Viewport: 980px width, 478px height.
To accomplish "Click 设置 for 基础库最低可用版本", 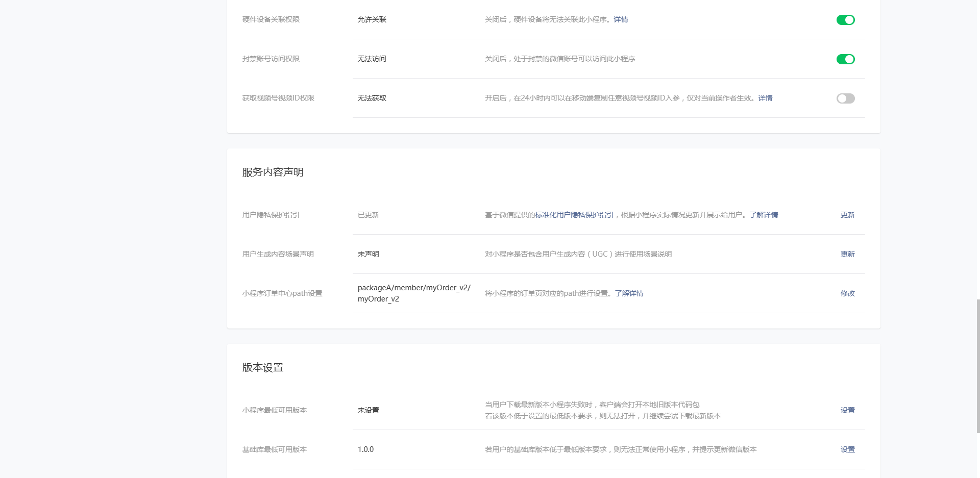I will pyautogui.click(x=847, y=449).
